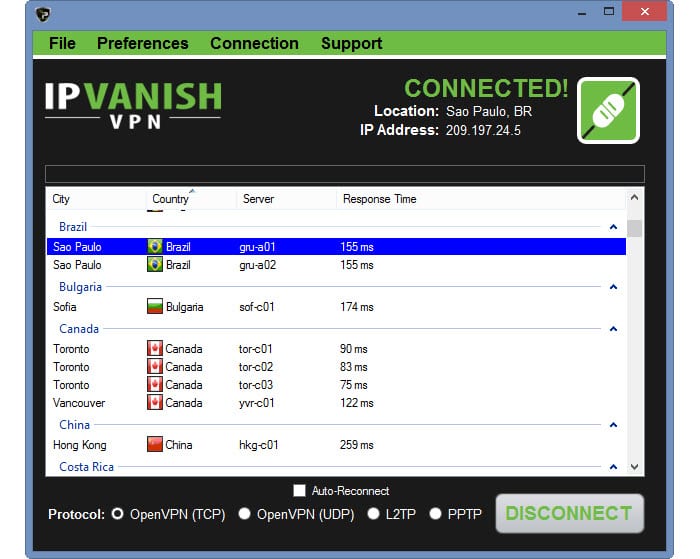Click the 75 ms response time value
Image resolution: width=700 pixels, height=559 pixels.
click(x=354, y=384)
